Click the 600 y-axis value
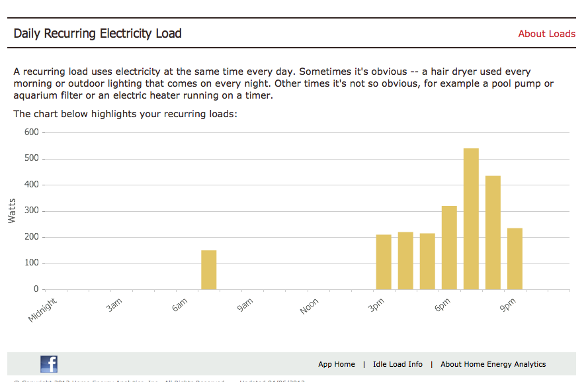The image size is (588, 382). coord(32,132)
